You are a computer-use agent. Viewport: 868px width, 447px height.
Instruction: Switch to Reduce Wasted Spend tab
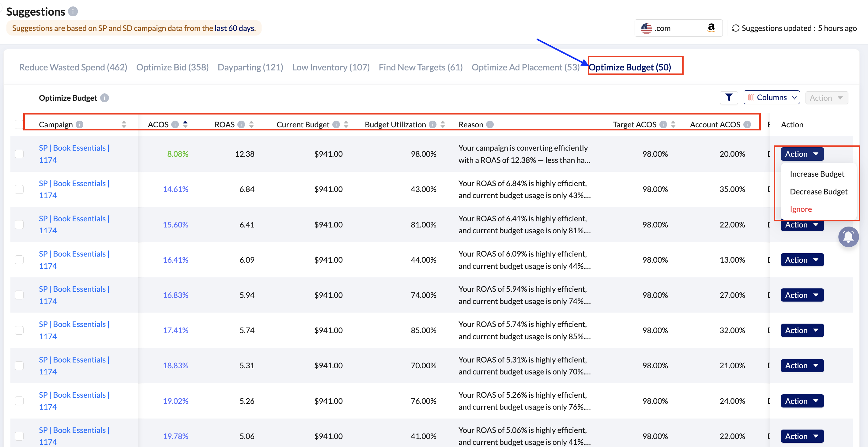73,67
